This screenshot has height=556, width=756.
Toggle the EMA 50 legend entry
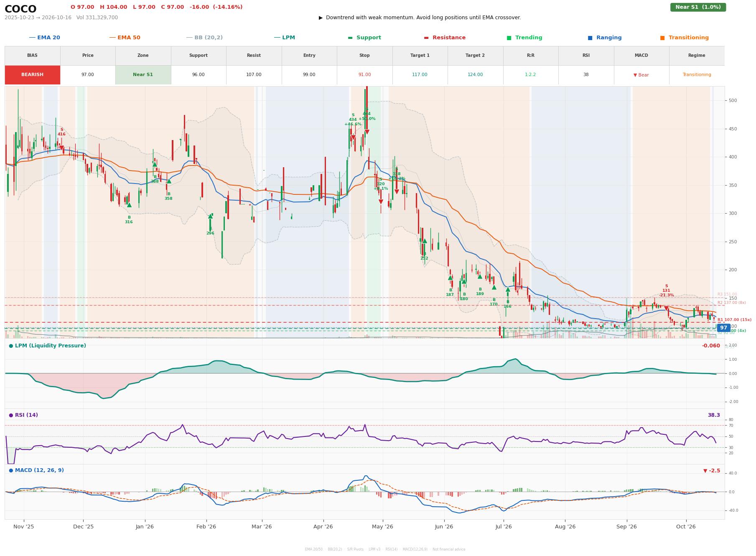click(125, 38)
